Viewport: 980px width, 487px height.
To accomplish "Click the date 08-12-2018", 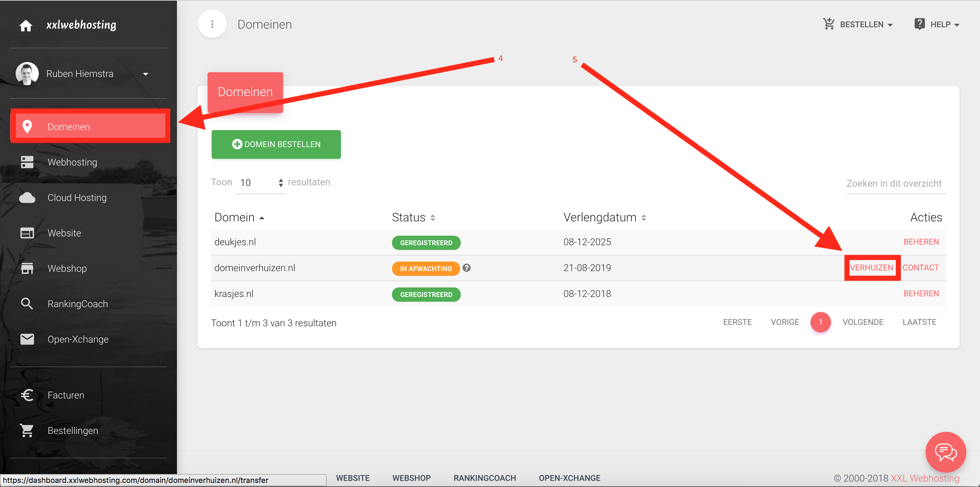I will [x=587, y=294].
